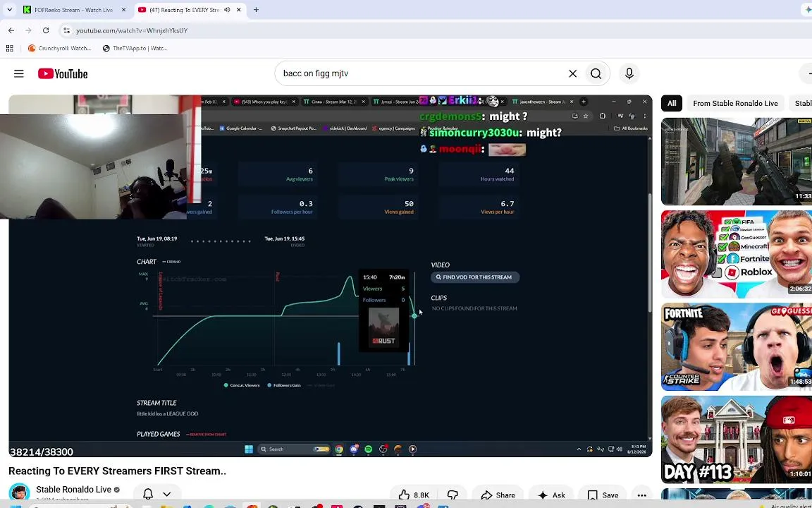
Task: Switch to the FOFReeko Stream tab
Action: tap(73, 10)
